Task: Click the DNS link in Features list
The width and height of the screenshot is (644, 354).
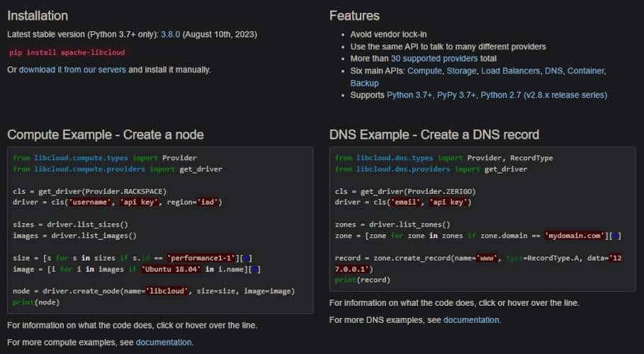Action: click(553, 71)
